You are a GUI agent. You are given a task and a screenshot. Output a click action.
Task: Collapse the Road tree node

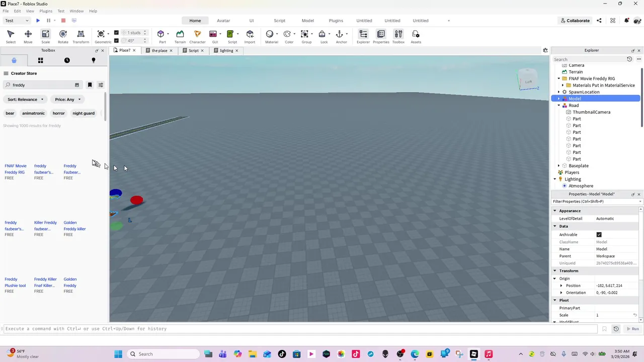tap(558, 106)
